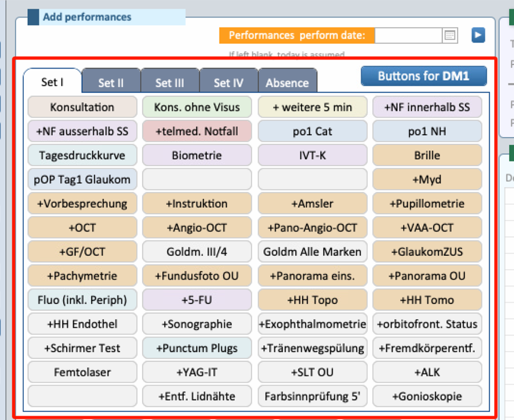The width and height of the screenshot is (514, 420).
Task: Click the +ALK button
Action: (427, 372)
